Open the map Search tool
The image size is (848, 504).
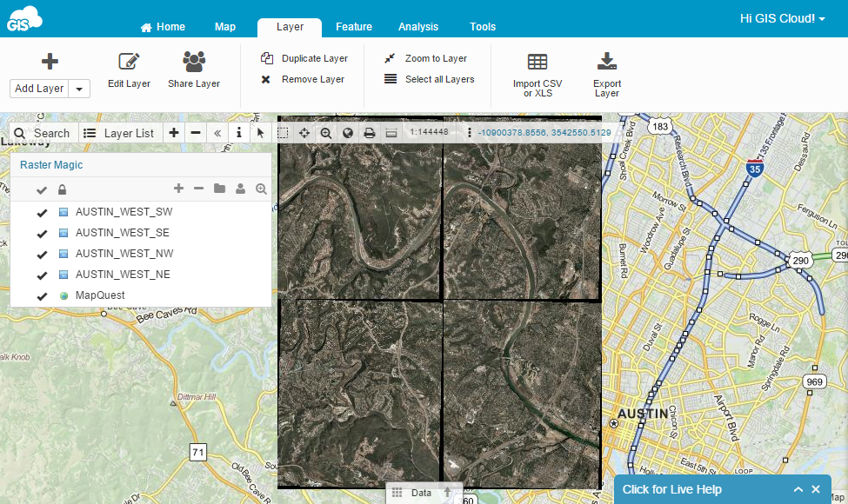[43, 134]
